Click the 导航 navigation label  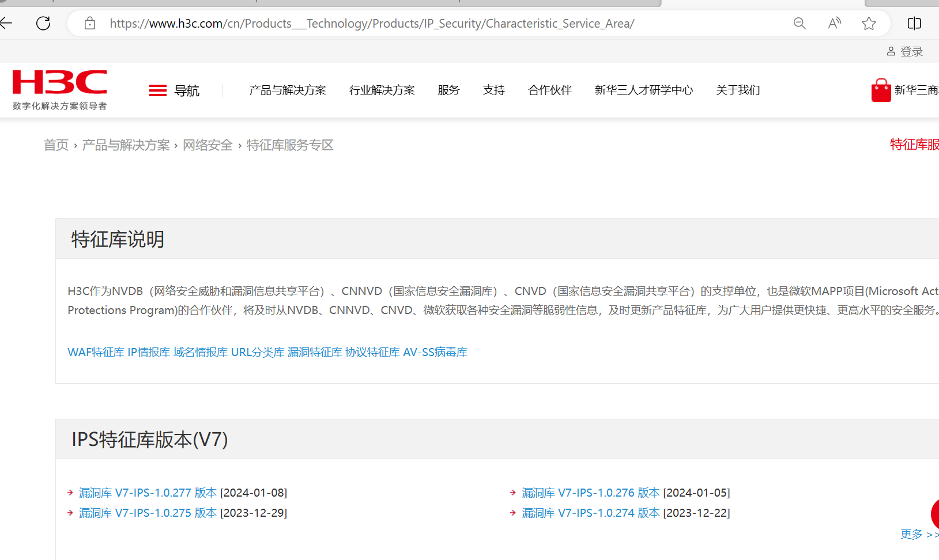(187, 90)
